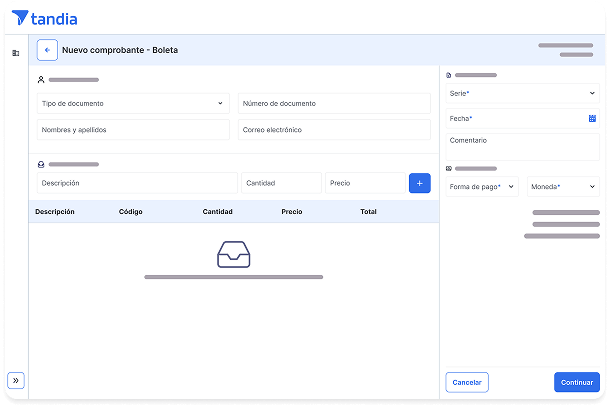The width and height of the screenshot is (610, 408).
Task: Click the blue plus add item button
Action: coord(419,183)
